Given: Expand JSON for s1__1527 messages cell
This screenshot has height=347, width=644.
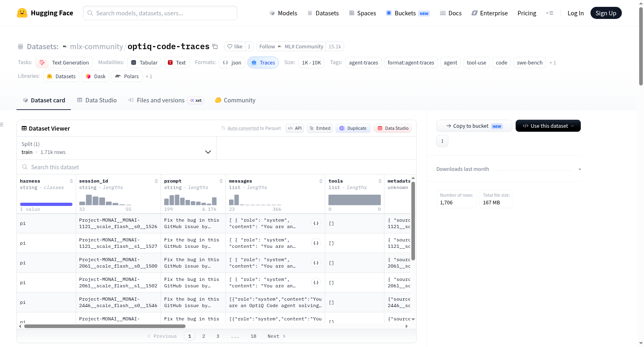Looking at the screenshot, I should (x=316, y=243).
